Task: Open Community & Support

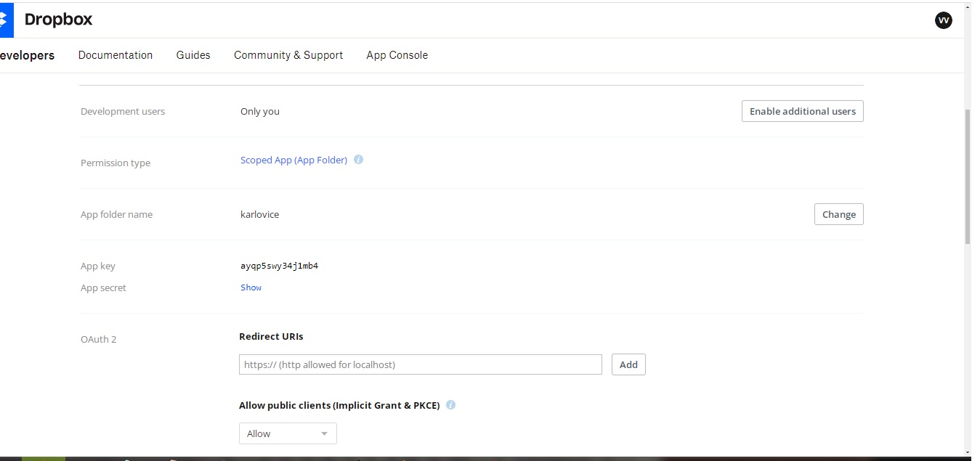Action: coord(288,55)
